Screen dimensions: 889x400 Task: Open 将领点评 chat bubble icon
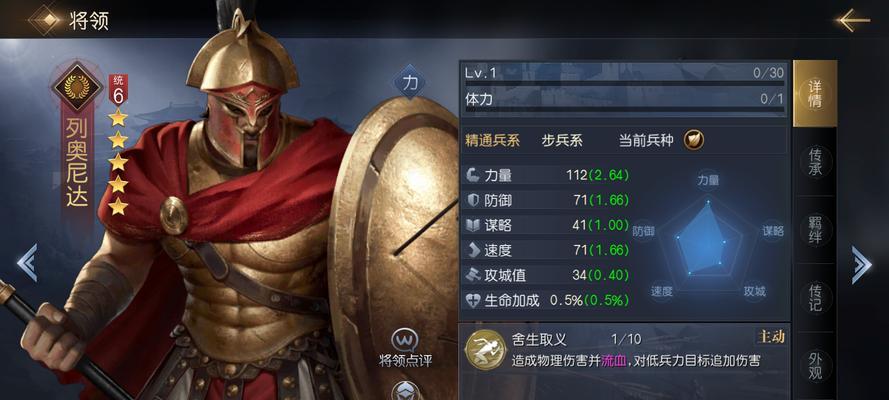click(x=405, y=341)
